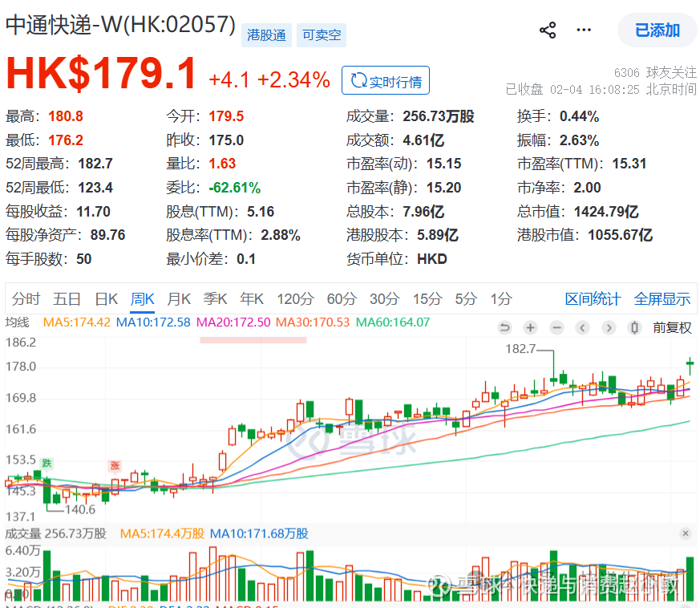Click the 已添加 watchlist button
Viewport: 700px width, 608px height.
point(657,30)
